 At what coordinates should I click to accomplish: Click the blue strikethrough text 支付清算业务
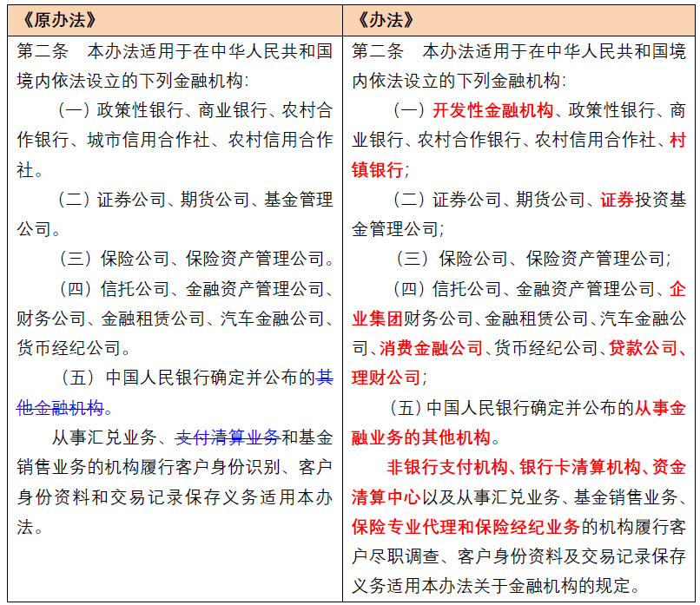[x=228, y=437]
